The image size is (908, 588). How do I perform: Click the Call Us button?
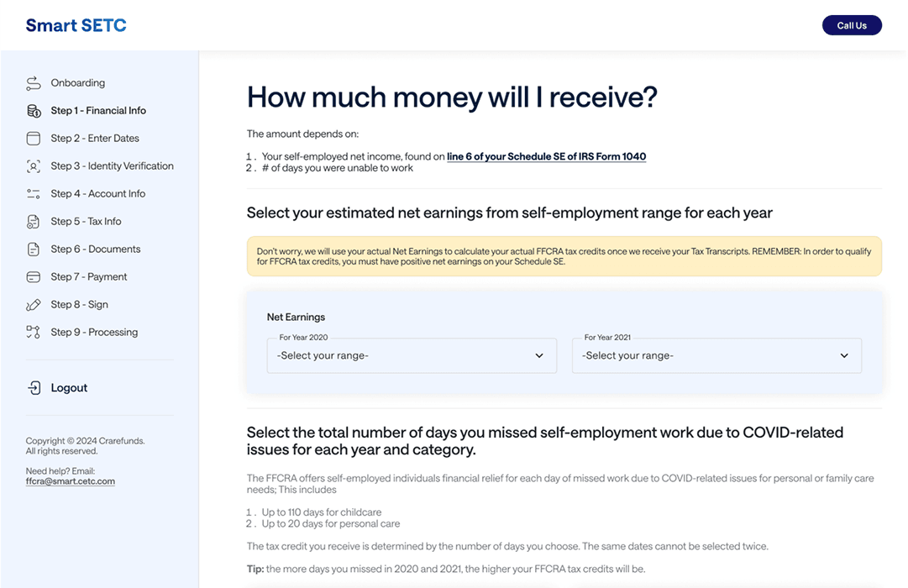tap(852, 25)
